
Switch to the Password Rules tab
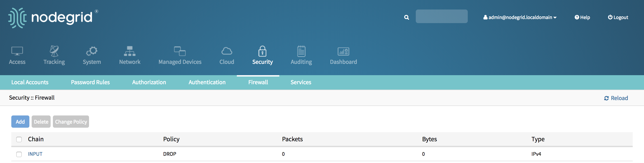click(90, 82)
